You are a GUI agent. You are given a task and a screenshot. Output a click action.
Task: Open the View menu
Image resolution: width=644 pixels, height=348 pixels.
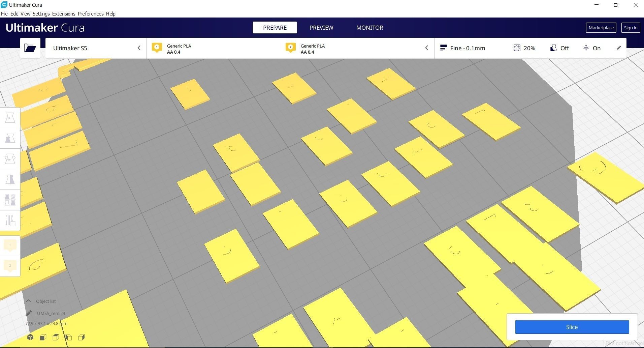tap(25, 14)
